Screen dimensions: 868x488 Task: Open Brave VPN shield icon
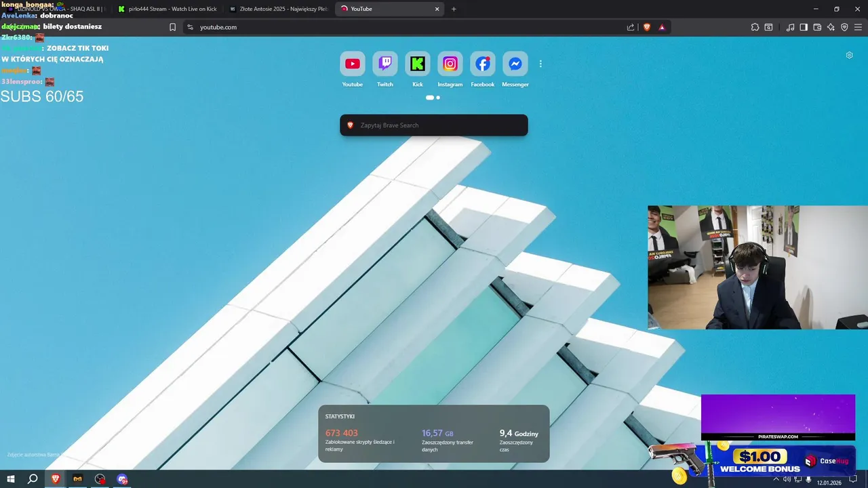pyautogui.click(x=844, y=27)
